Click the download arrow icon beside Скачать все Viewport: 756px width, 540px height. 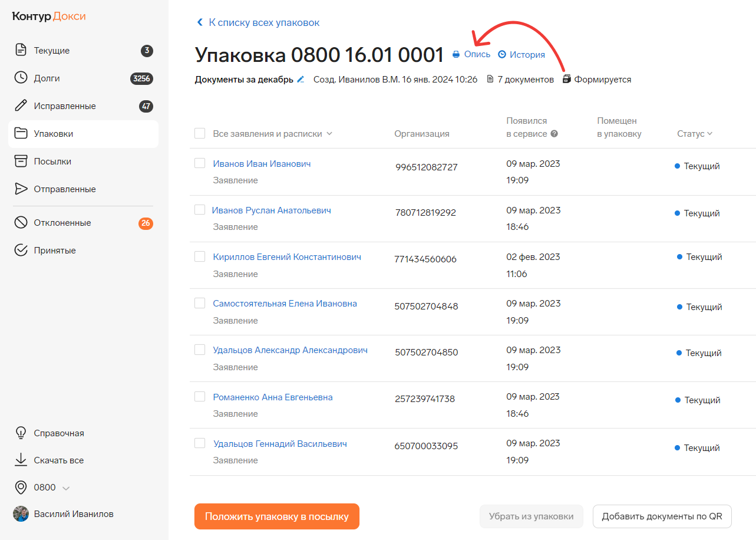(21, 460)
